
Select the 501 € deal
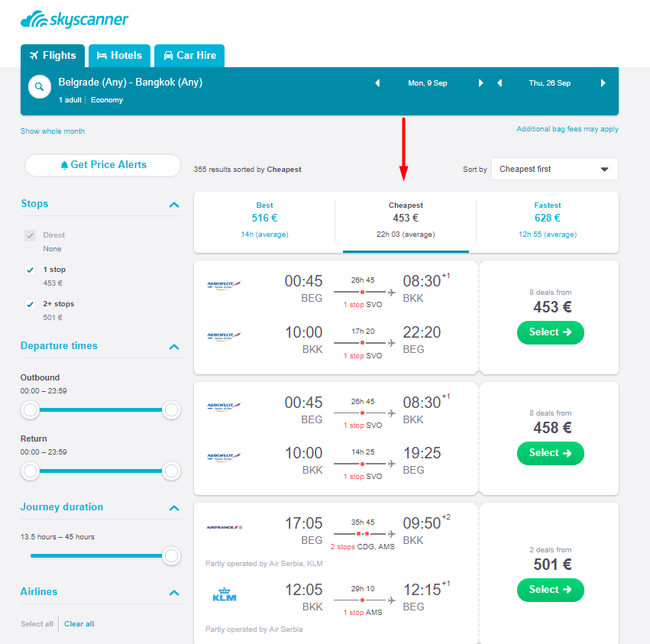click(551, 590)
